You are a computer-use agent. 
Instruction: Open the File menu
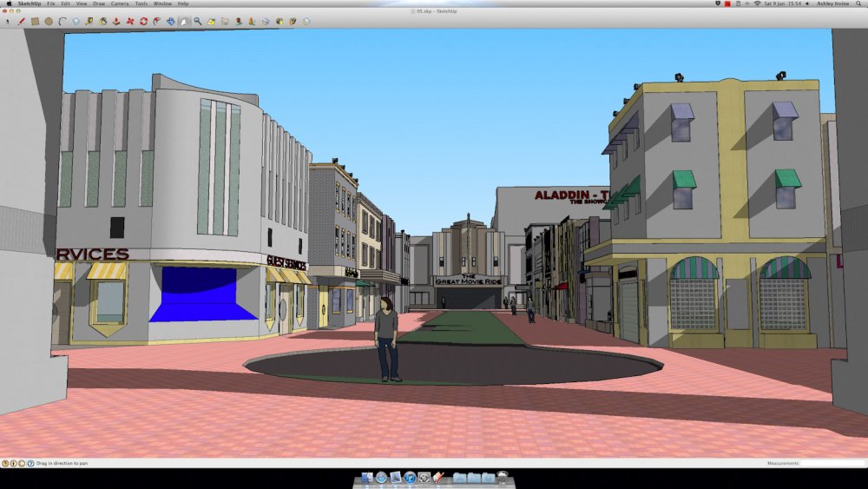pos(51,3)
